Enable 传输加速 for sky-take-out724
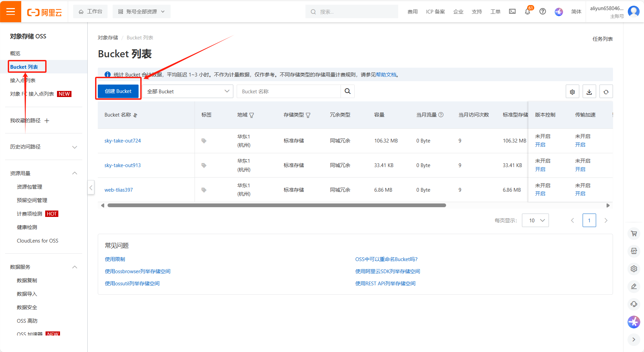The image size is (644, 352). 580,145
